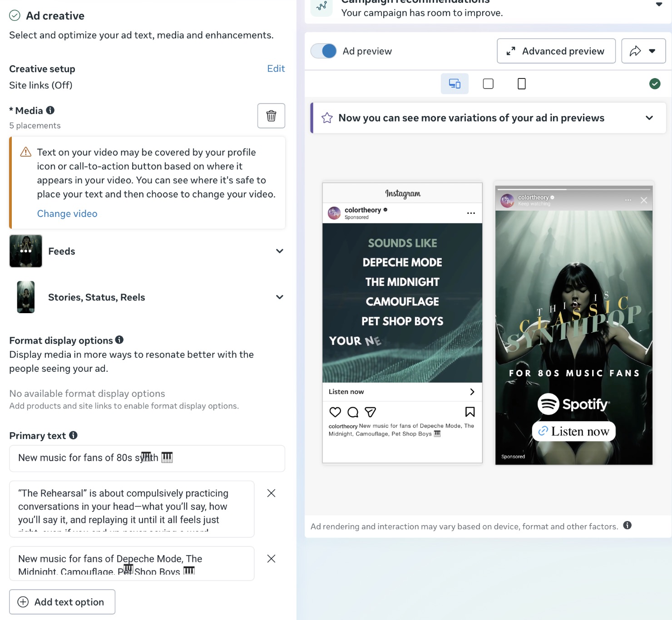The image size is (672, 620).
Task: Select the mobile-only preview icon
Action: click(x=521, y=84)
